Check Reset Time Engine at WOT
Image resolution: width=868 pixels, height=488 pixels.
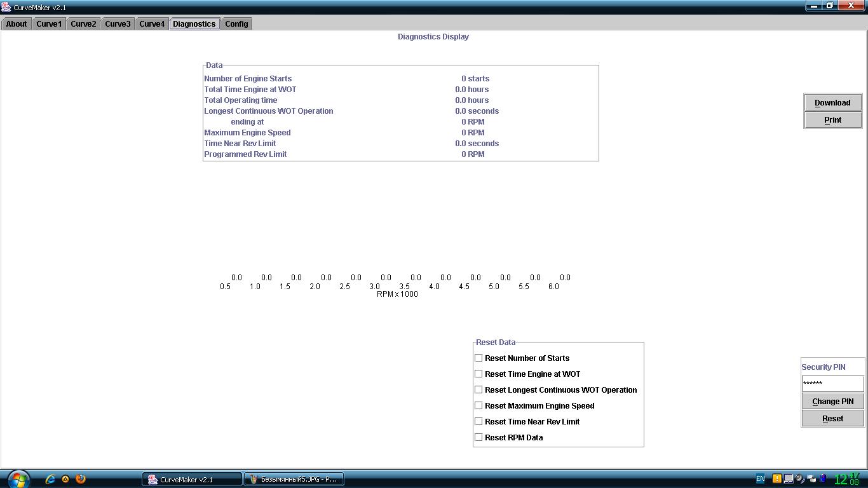tap(478, 374)
